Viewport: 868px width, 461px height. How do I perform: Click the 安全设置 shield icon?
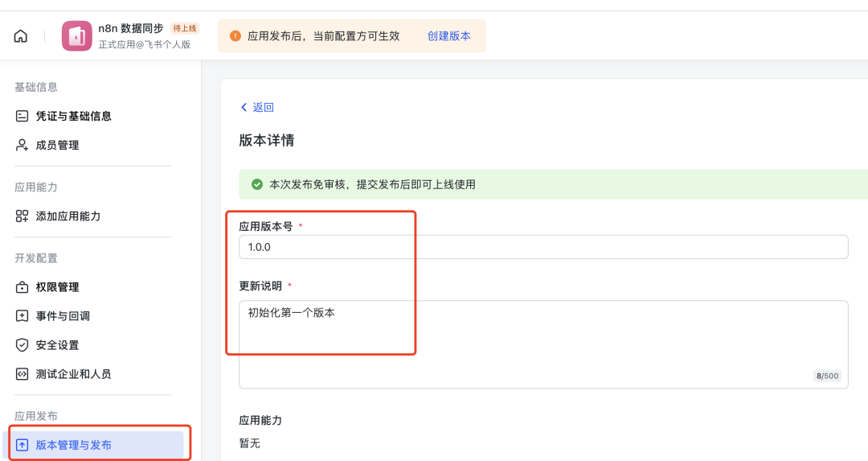(x=23, y=345)
